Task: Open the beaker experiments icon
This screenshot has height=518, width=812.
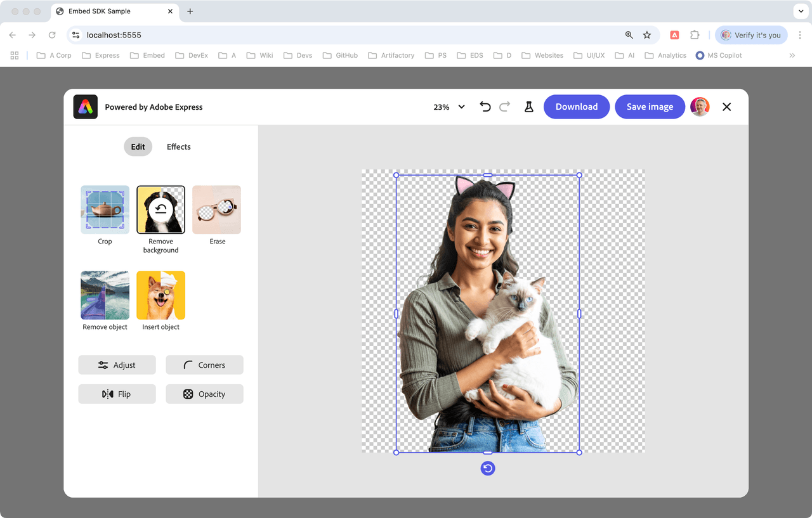Action: tap(528, 107)
